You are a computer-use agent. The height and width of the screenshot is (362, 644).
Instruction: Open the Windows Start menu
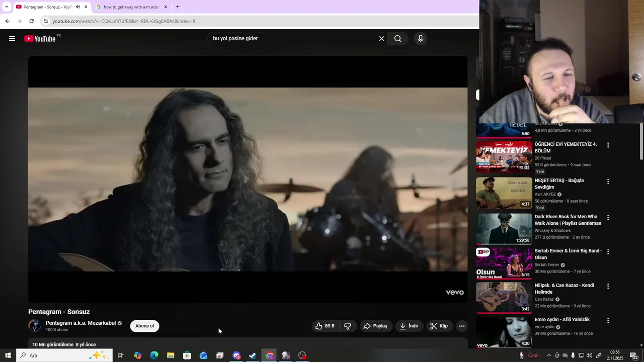click(8, 355)
